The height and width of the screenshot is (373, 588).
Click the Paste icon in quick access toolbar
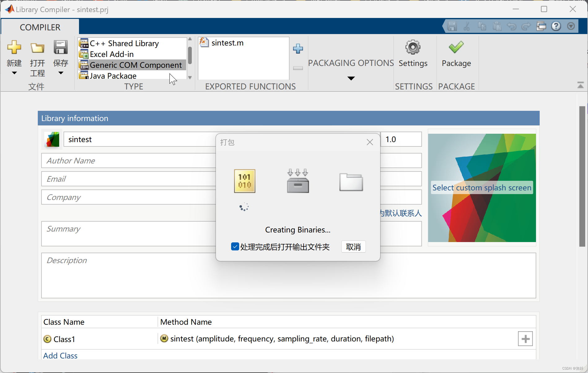497,26
